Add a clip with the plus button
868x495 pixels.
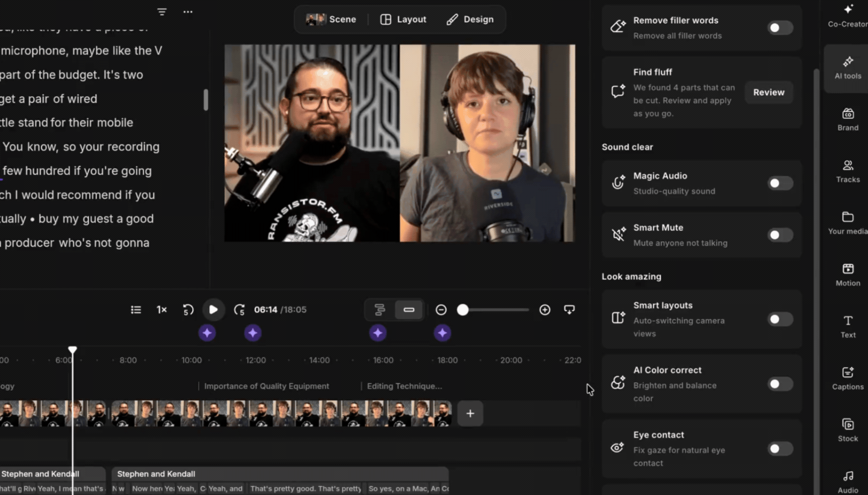(x=470, y=413)
